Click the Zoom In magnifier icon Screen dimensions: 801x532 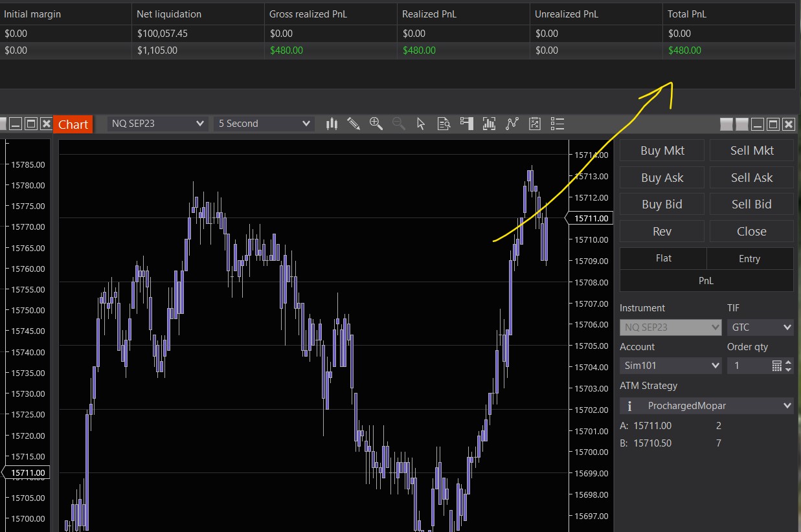[x=376, y=124]
